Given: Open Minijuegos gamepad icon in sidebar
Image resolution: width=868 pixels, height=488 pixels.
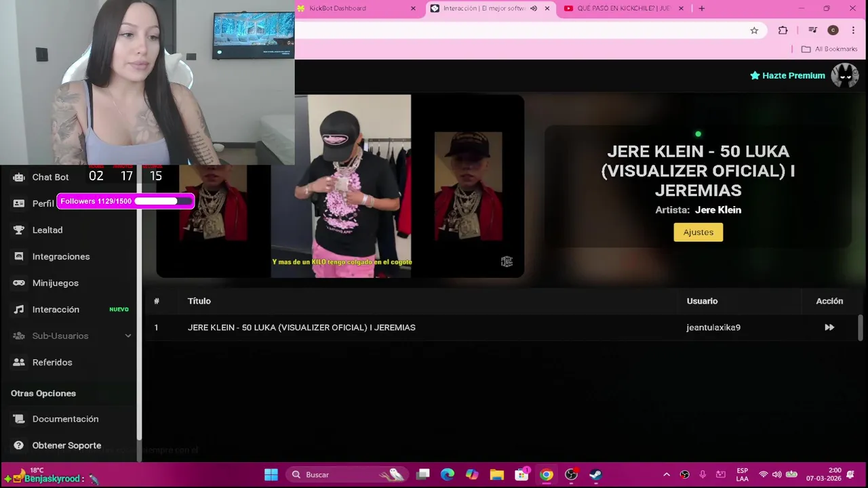Looking at the screenshot, I should click(19, 283).
